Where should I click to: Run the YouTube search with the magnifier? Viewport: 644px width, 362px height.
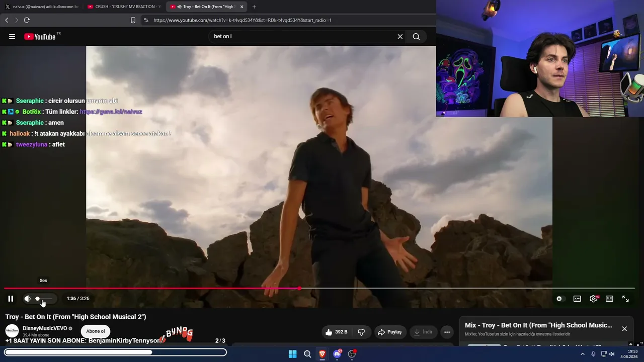(416, 37)
